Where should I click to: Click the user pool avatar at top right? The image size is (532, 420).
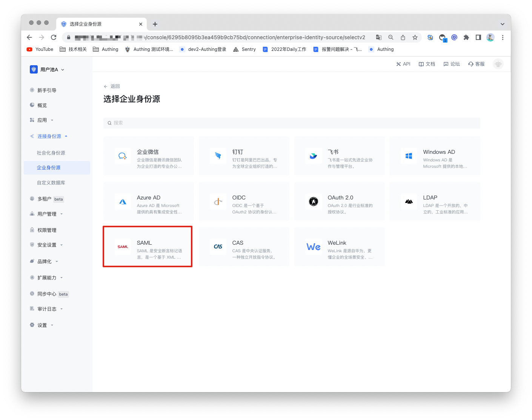(x=498, y=64)
